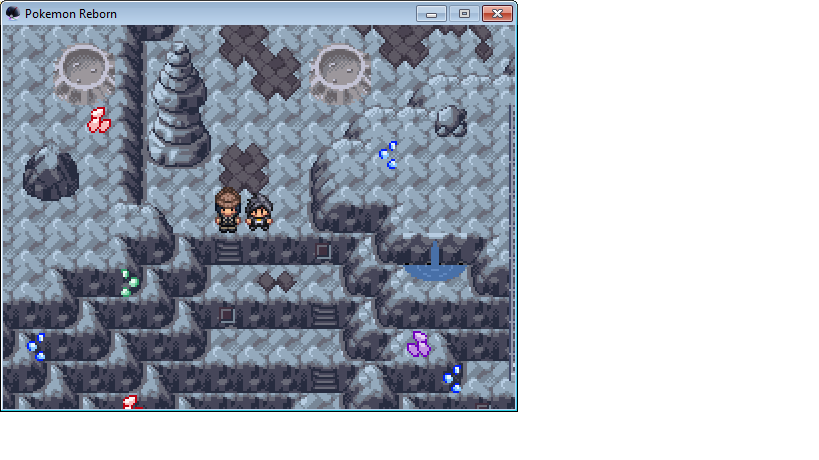
Task: Click the red square panel on upper cliff wall
Action: click(323, 252)
